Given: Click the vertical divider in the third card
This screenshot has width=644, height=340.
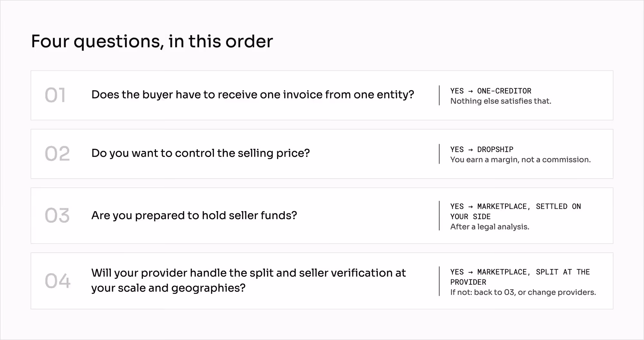Looking at the screenshot, I should click(x=439, y=216).
